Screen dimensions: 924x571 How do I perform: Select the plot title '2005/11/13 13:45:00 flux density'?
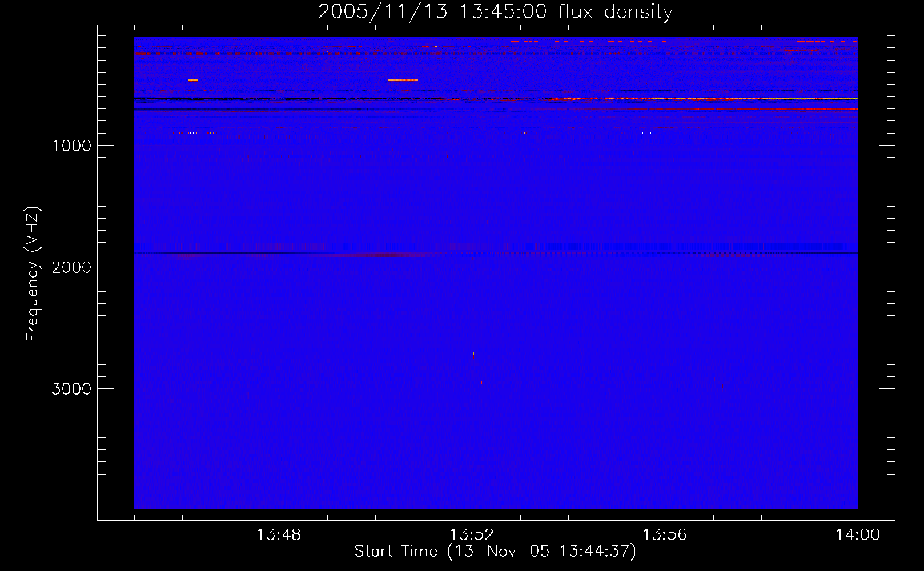click(x=495, y=12)
